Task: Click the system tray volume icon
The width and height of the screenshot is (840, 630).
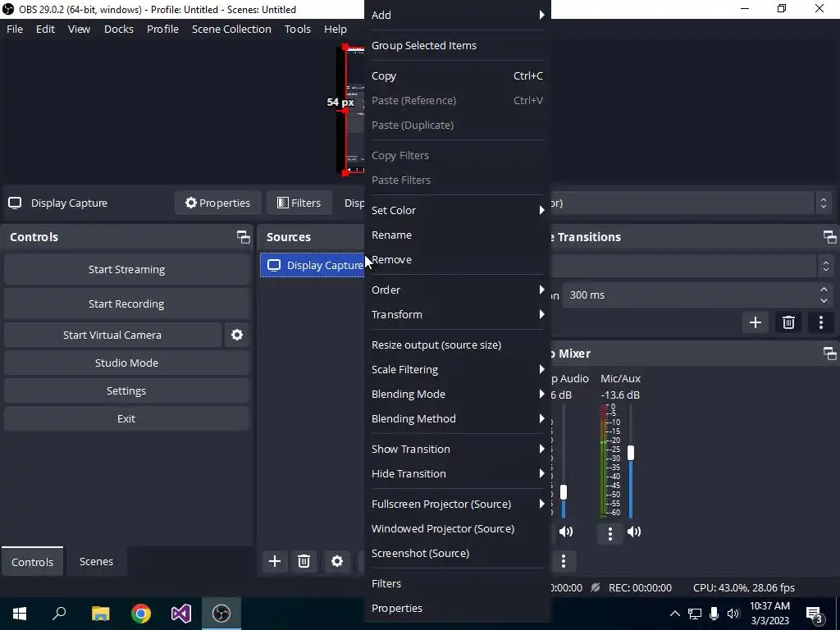Action: click(733, 614)
